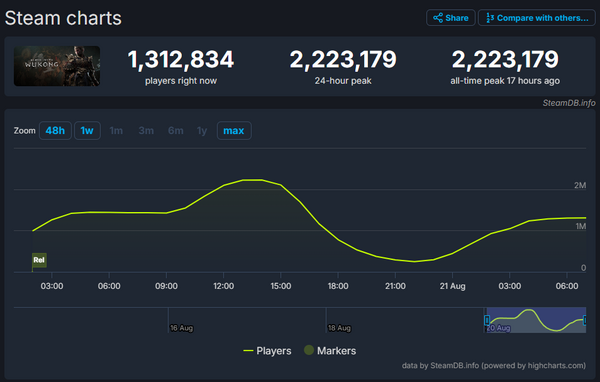
Task: Set zoom to 48h
Action: point(55,131)
